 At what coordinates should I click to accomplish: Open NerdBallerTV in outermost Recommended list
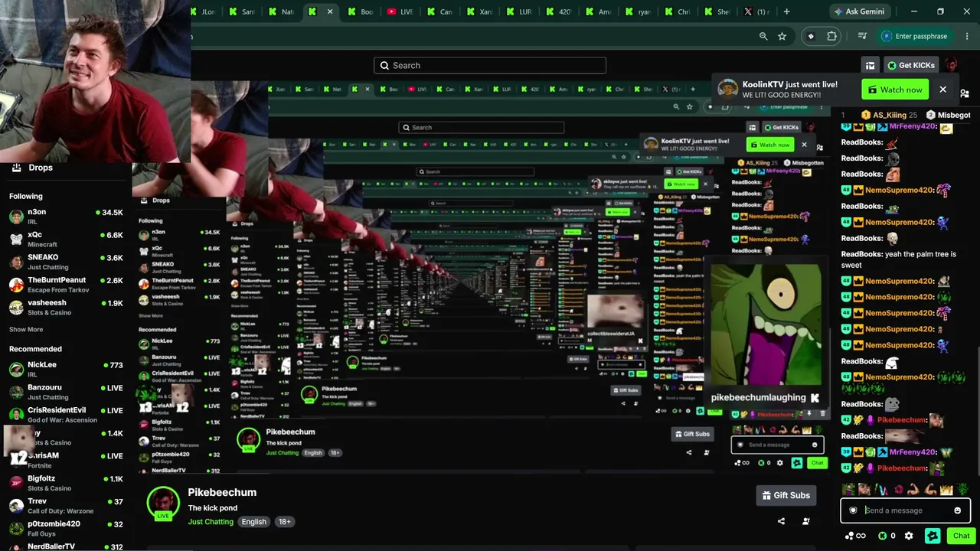(x=66, y=546)
